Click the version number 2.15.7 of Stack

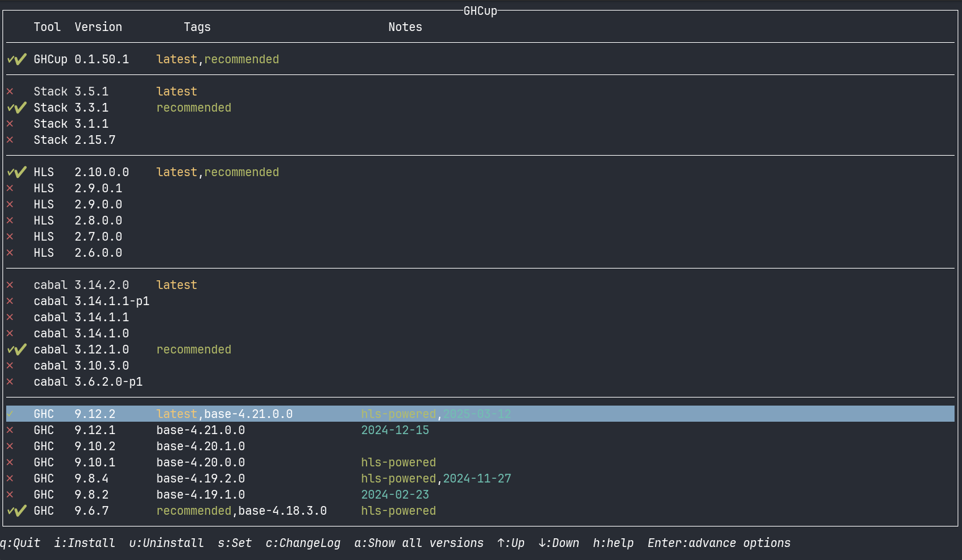tap(95, 140)
